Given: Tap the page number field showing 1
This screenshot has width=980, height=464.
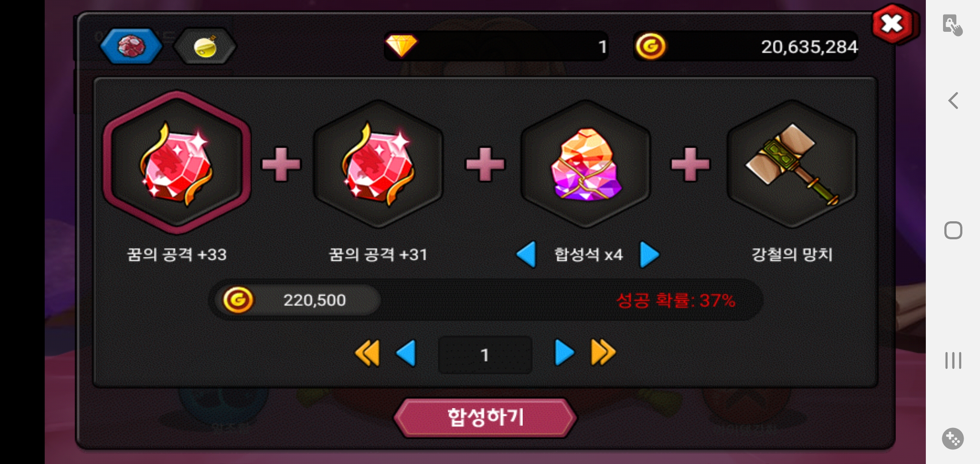Looking at the screenshot, I should (485, 355).
